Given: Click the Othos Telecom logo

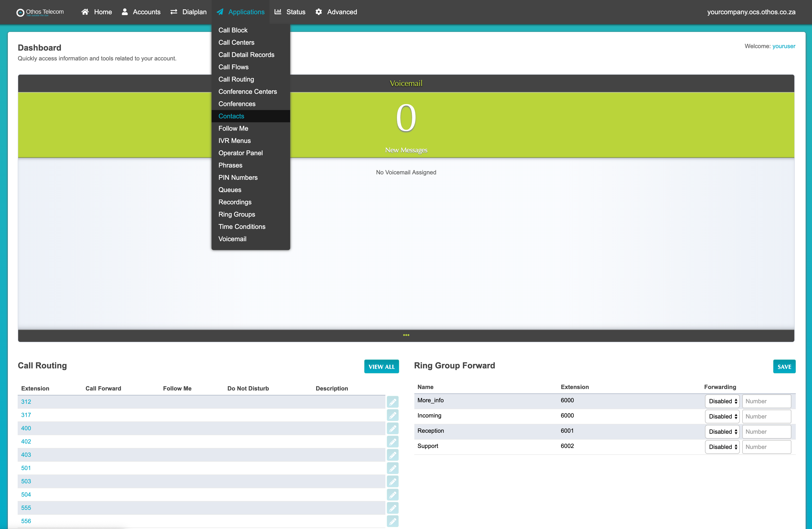Looking at the screenshot, I should click(40, 12).
